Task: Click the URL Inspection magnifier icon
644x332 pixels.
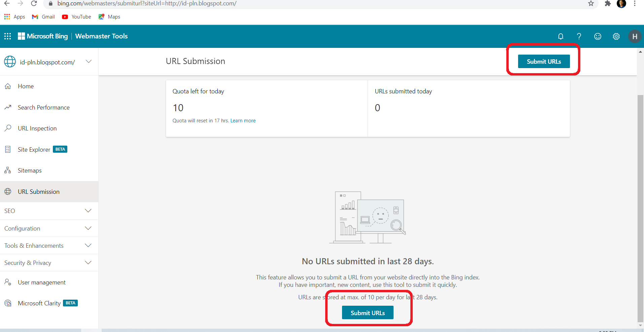Action: [x=8, y=128]
